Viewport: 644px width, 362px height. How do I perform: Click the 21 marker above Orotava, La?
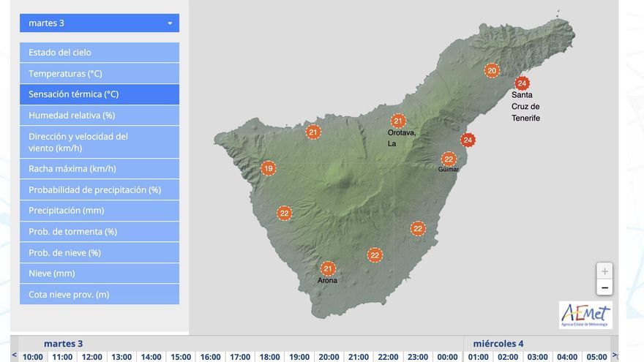(x=398, y=121)
